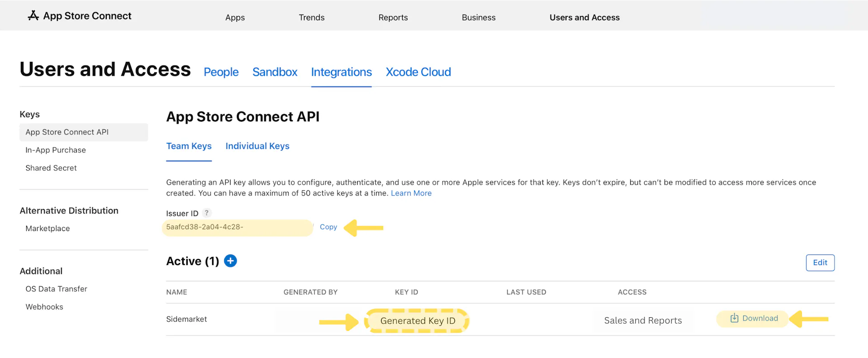Click the App Store Connect logo icon

(33, 16)
